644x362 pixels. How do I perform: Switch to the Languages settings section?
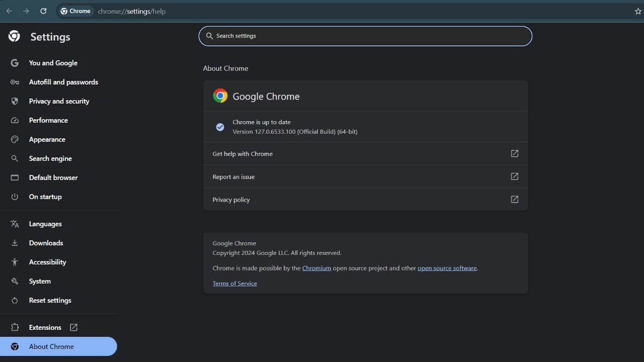tap(45, 224)
